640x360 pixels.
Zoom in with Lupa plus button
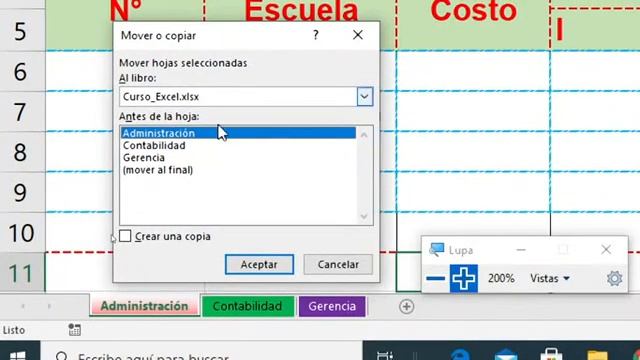tap(464, 279)
